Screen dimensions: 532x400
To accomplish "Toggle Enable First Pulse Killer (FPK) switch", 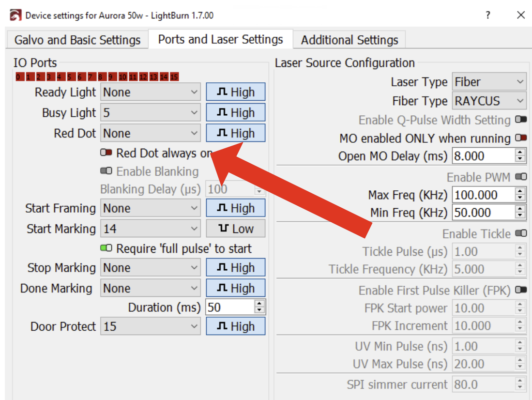I will point(521,290).
